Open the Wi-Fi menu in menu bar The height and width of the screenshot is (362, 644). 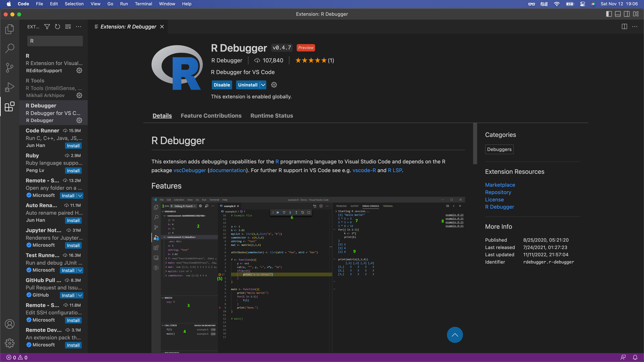[x=557, y=4]
